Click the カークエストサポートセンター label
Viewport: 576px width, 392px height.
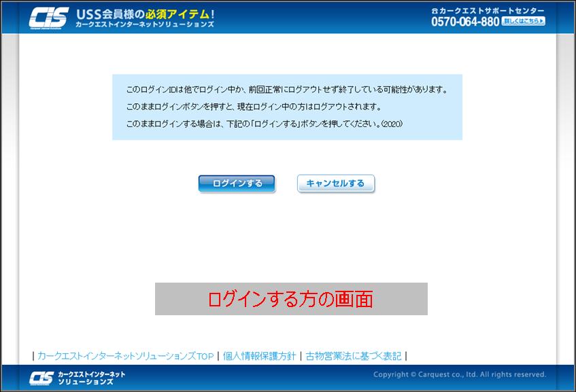coord(488,11)
